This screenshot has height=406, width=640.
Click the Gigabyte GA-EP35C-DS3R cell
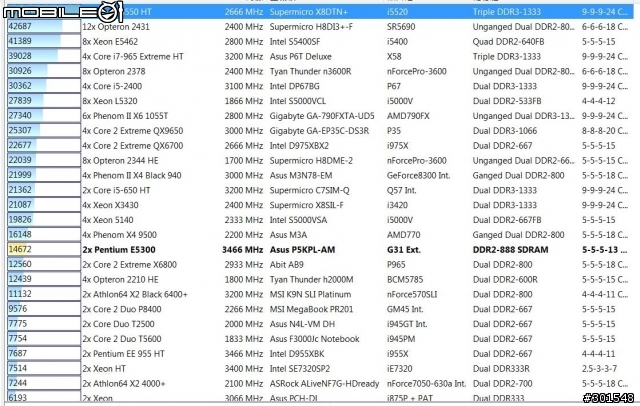click(x=319, y=131)
